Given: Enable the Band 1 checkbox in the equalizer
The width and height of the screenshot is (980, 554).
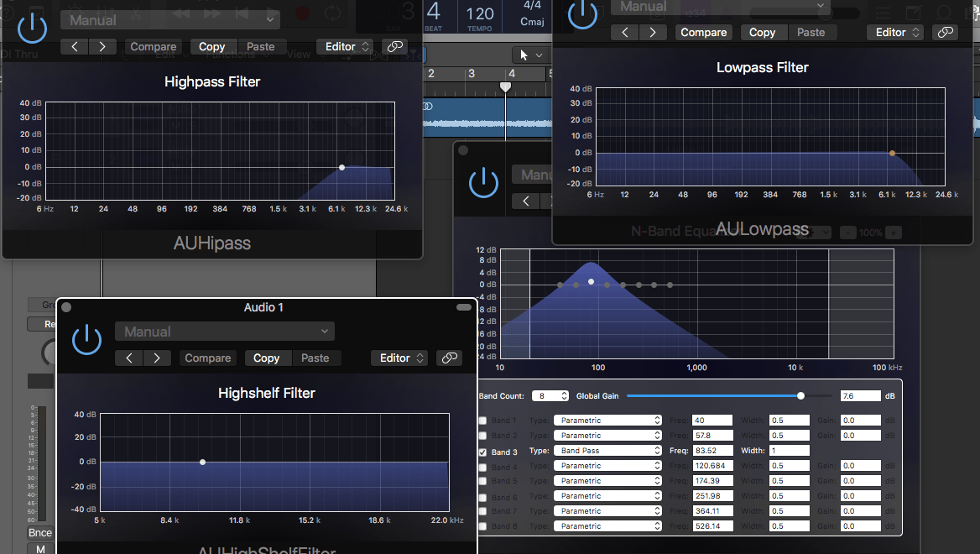Looking at the screenshot, I should 482,420.
